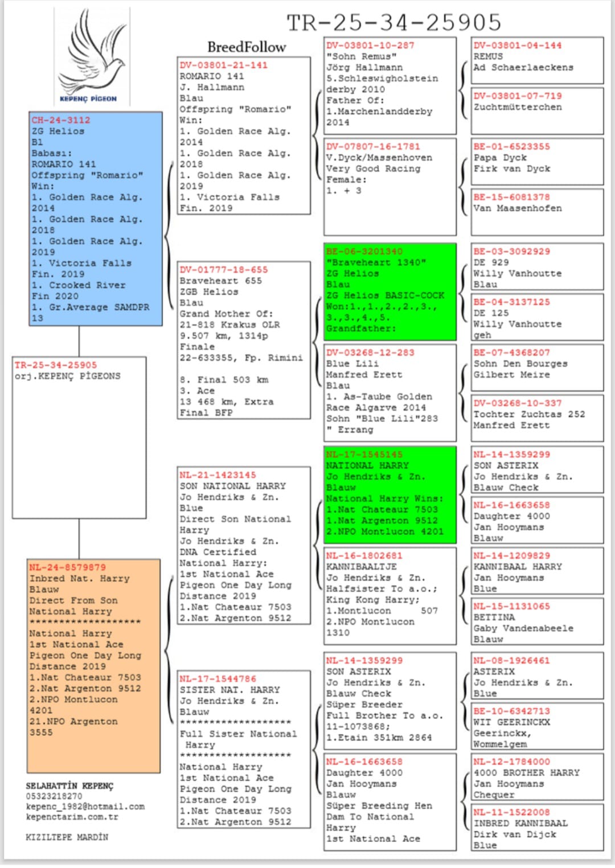Select the DV-03801-10-287 Sohn Remus box
615x868 pixels.
(390, 85)
